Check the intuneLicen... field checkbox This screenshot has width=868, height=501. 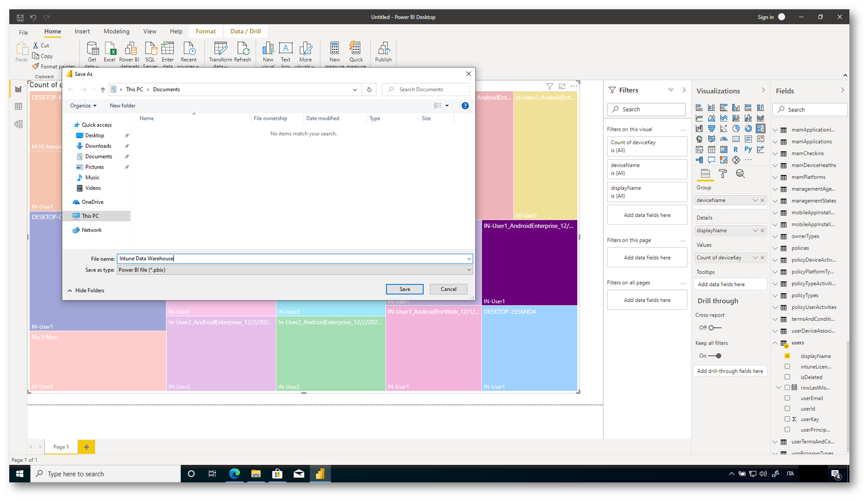pyautogui.click(x=787, y=366)
